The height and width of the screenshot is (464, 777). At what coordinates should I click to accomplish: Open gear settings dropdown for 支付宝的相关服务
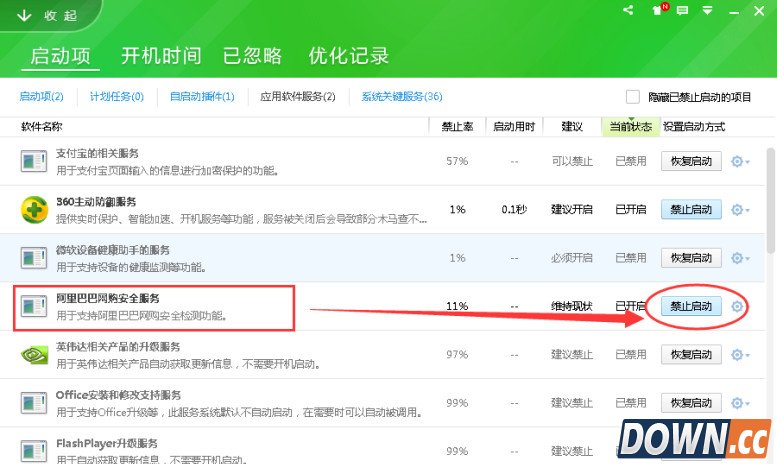(x=740, y=161)
